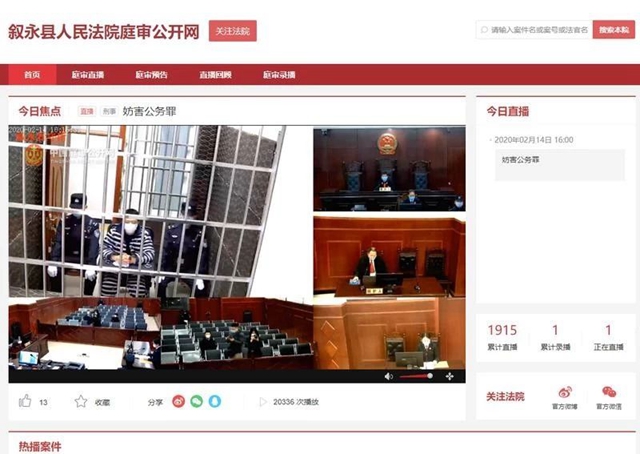The image size is (640, 454).
Task: Click the 热播案件 section heading
Action: click(x=40, y=446)
